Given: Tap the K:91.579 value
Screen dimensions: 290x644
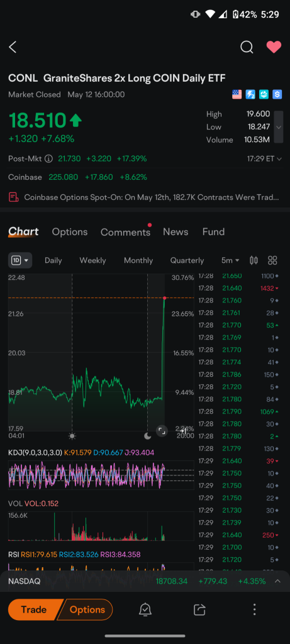Looking at the screenshot, I should [78, 453].
